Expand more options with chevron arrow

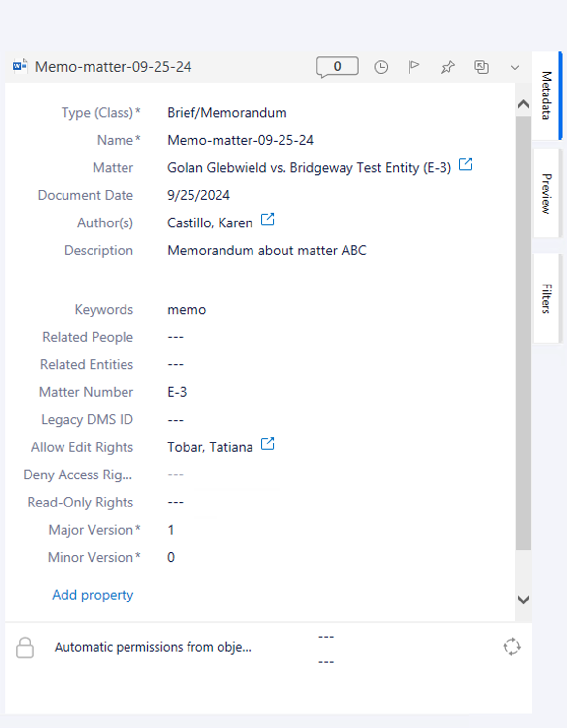pos(515,67)
